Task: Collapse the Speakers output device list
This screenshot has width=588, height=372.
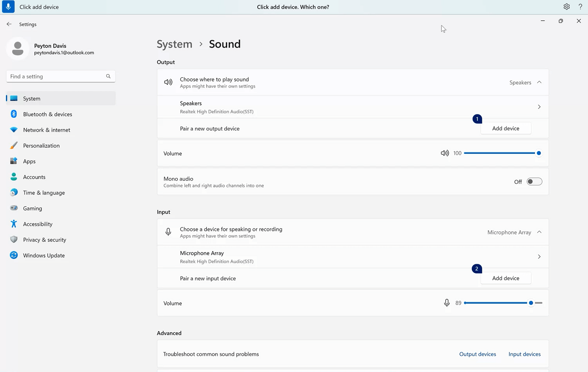Action: point(539,82)
